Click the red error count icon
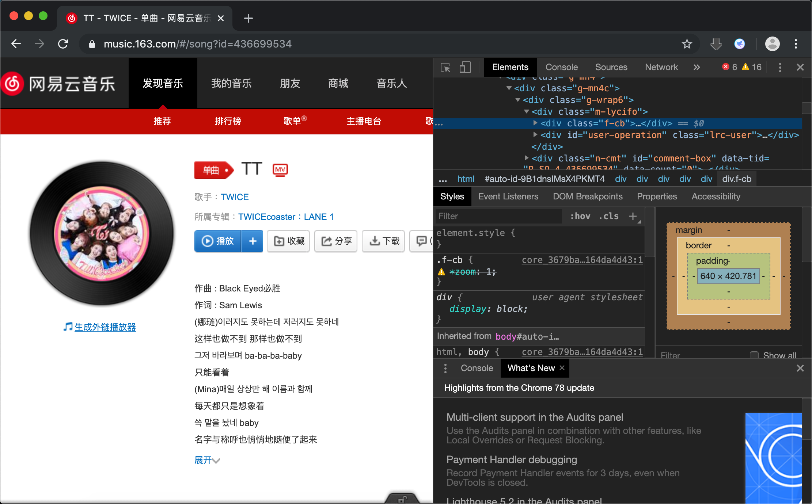 click(x=726, y=67)
